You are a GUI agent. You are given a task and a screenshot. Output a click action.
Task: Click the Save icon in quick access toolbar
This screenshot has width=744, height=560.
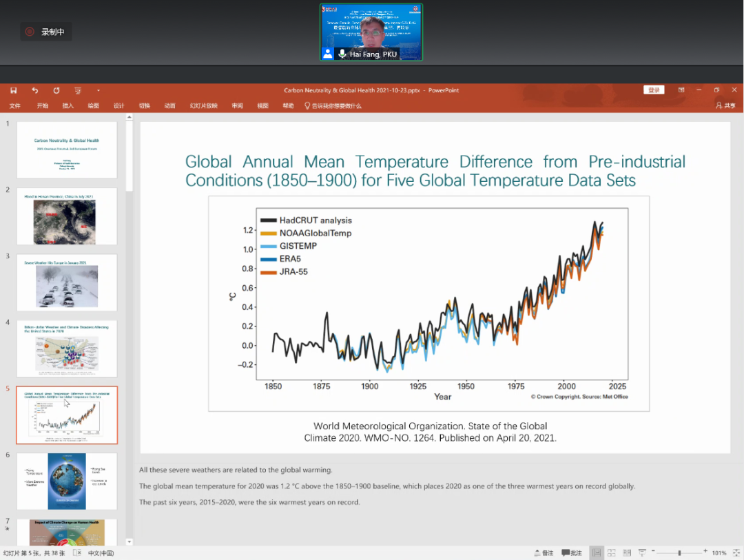(x=13, y=90)
